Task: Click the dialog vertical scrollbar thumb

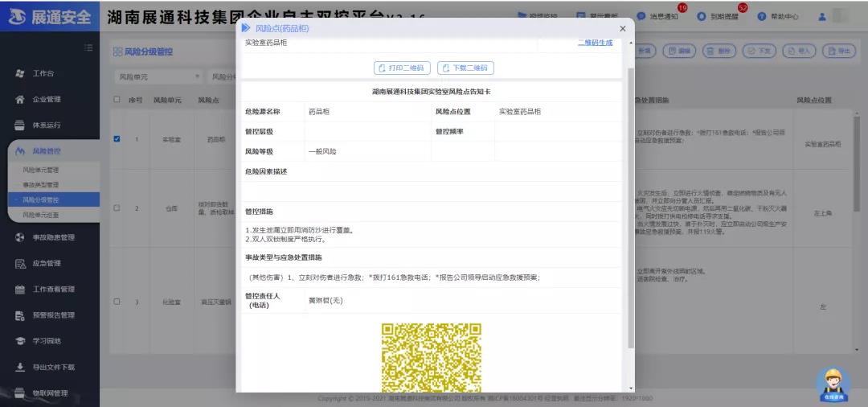Action: click(x=631, y=208)
